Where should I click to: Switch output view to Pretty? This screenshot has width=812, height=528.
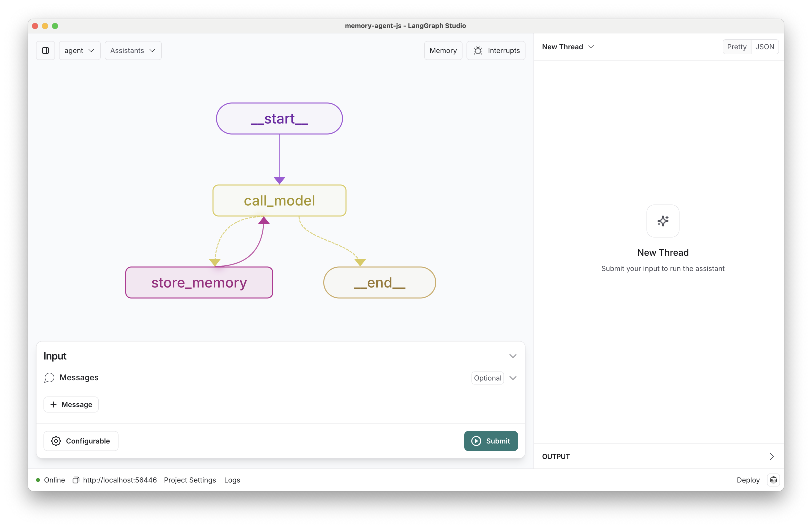click(736, 47)
